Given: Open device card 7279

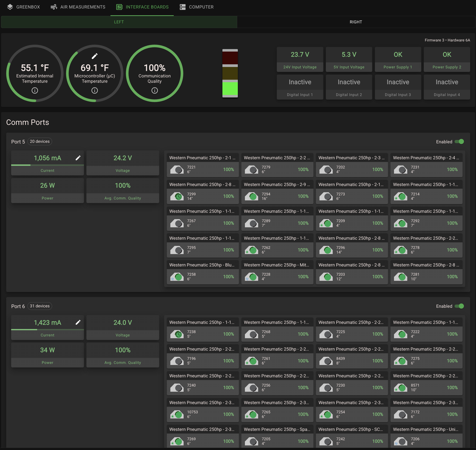Looking at the screenshot, I should (277, 165).
